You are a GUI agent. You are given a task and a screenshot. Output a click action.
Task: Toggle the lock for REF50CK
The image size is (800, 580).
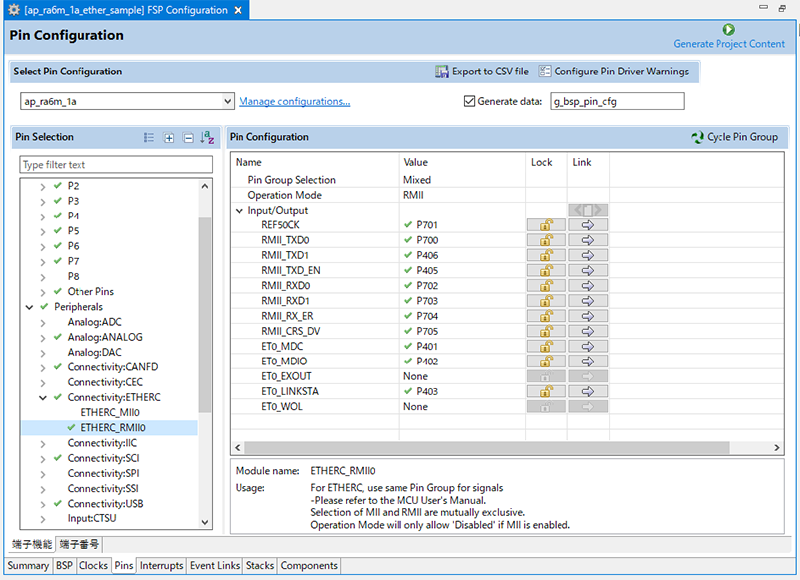point(546,224)
